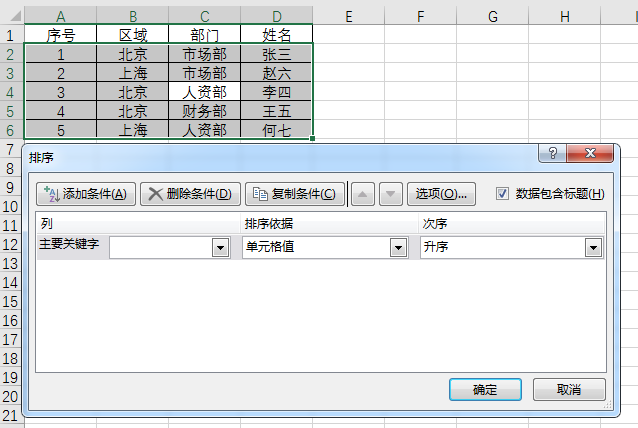The height and width of the screenshot is (428, 638).
Task: Click the select-all corner of the sheet
Action: (15, 16)
